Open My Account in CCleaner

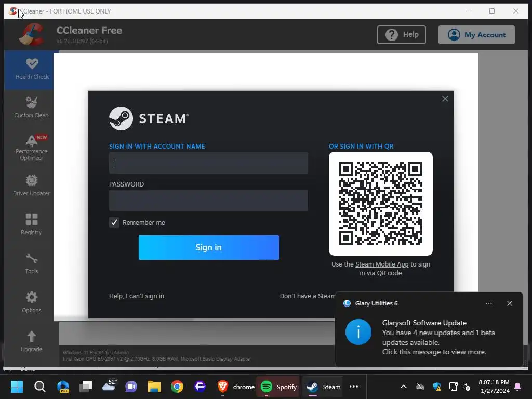(x=476, y=35)
